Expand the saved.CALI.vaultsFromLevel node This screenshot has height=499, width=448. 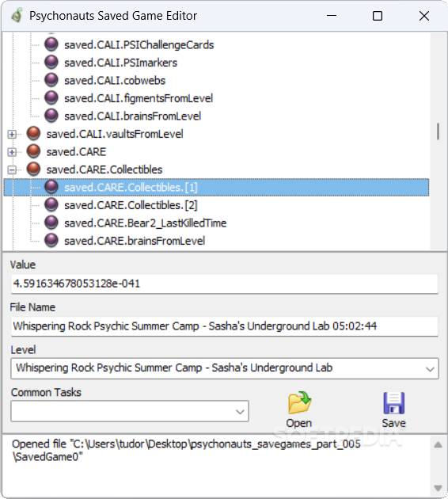coord(12,135)
